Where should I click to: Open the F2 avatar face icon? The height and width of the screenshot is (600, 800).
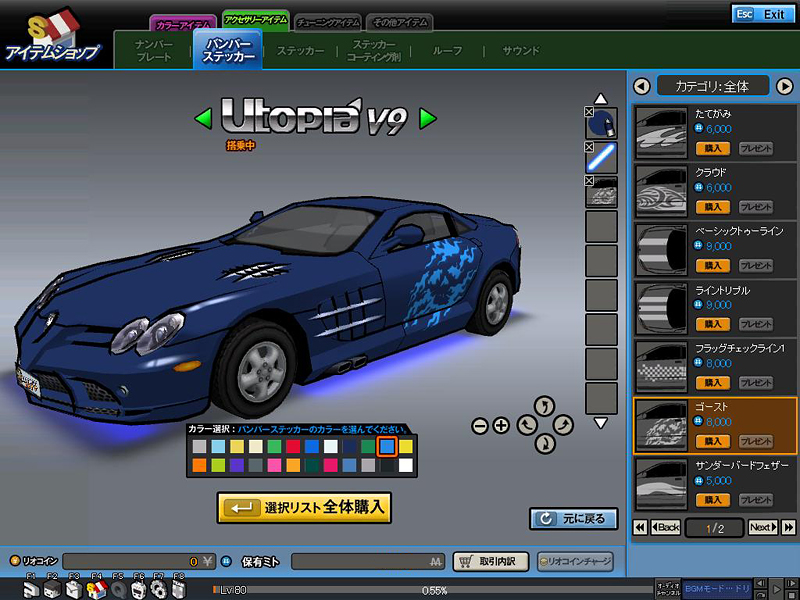[x=52, y=590]
